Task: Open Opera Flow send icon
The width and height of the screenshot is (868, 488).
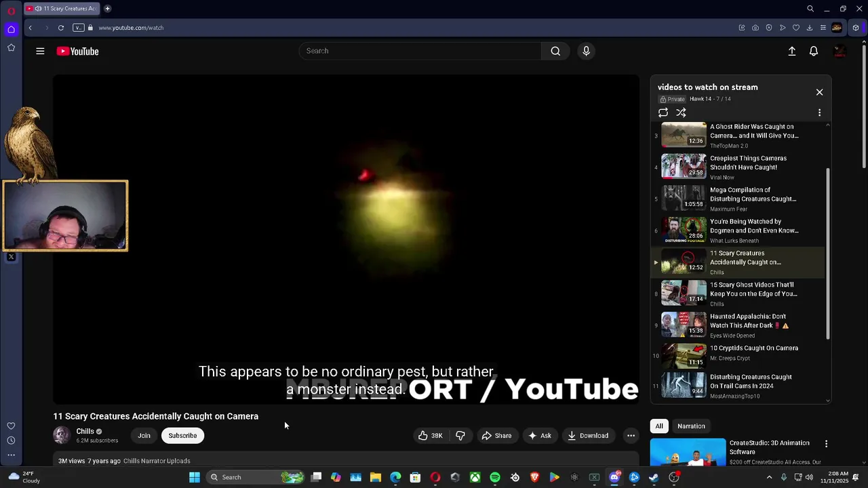Action: (783, 28)
